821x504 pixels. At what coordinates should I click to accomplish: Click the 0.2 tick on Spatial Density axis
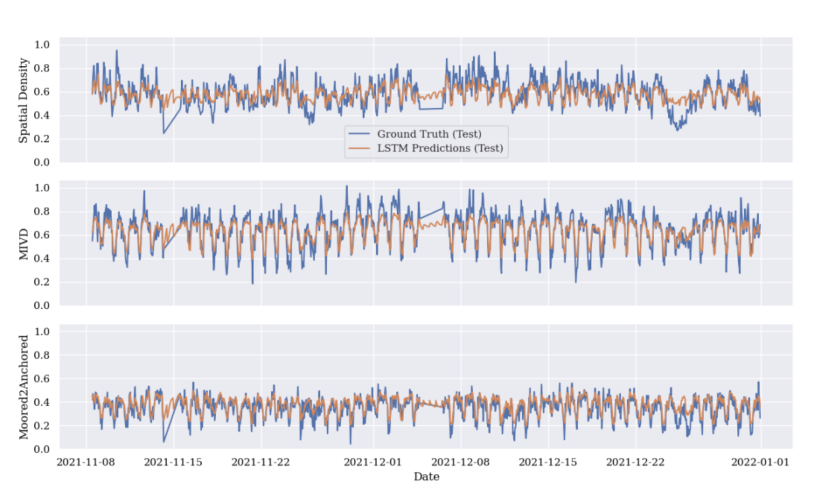(42, 139)
